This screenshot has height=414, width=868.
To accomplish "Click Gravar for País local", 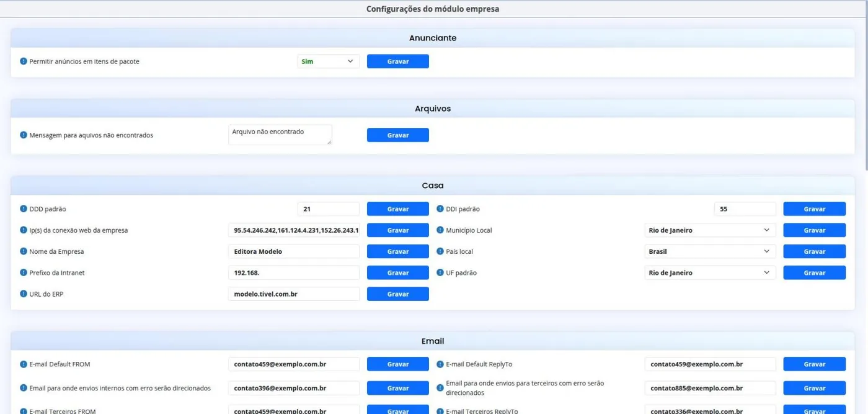I will click(x=815, y=251).
